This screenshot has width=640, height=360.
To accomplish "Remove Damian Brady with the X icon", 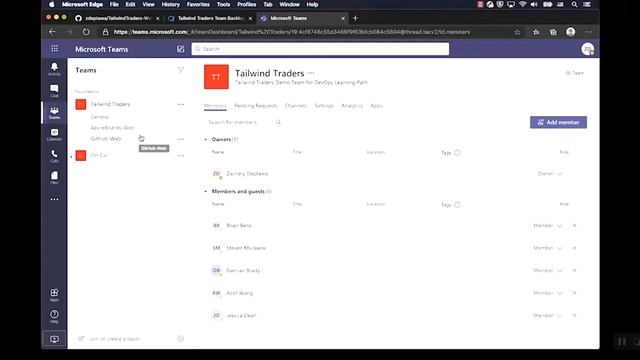I will click(574, 270).
